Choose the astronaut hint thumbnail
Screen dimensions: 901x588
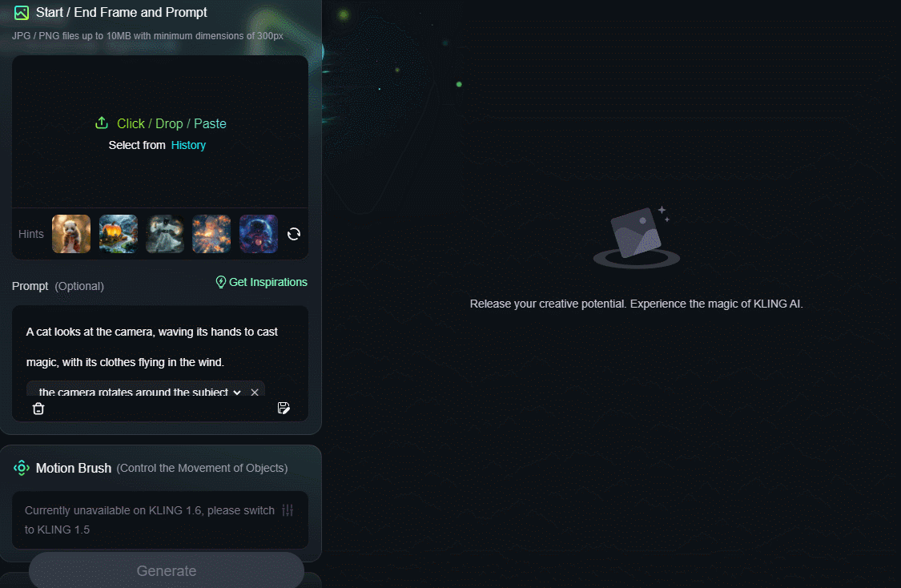pyautogui.click(x=259, y=234)
